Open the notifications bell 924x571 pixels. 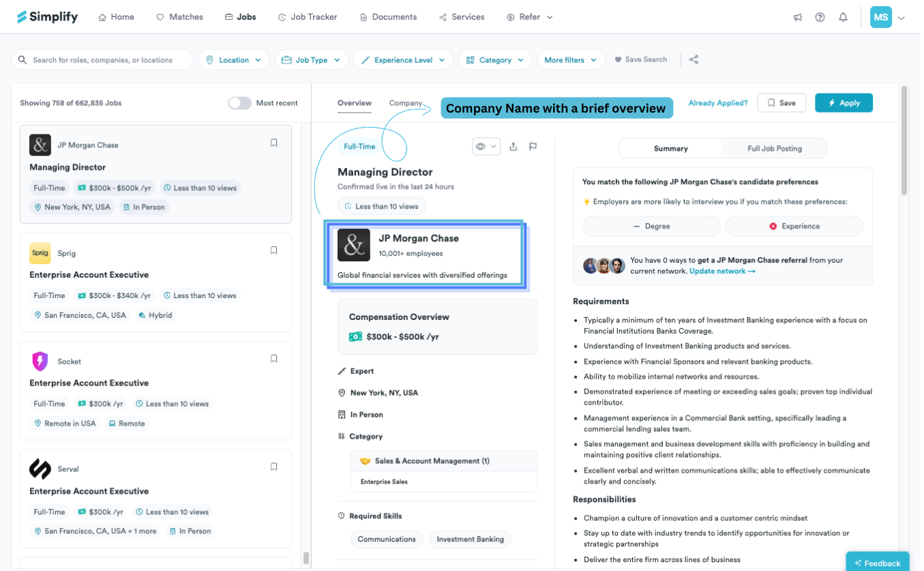click(844, 17)
